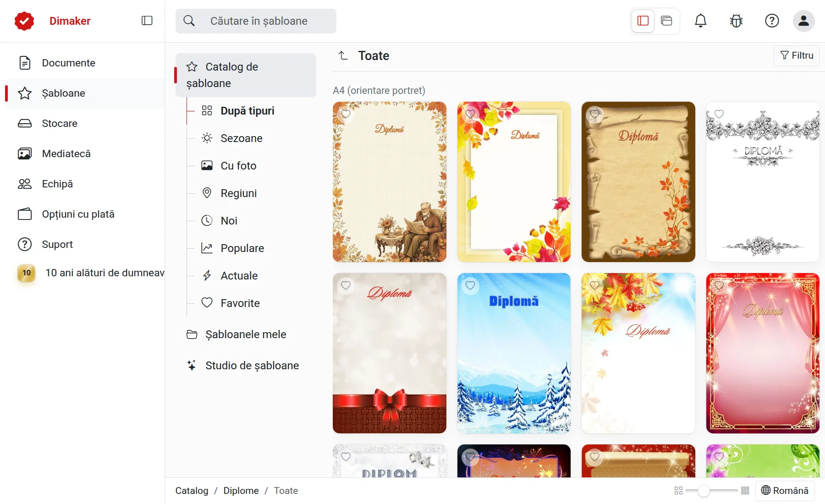Show Cu foto templates

[238, 166]
